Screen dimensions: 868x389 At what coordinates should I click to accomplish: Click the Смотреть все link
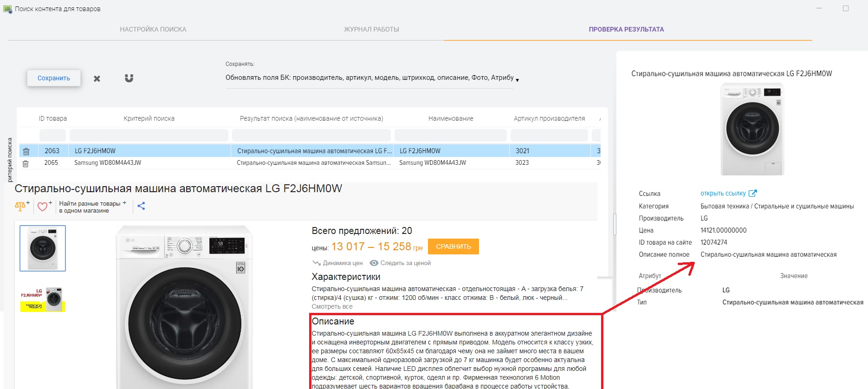pos(332,306)
